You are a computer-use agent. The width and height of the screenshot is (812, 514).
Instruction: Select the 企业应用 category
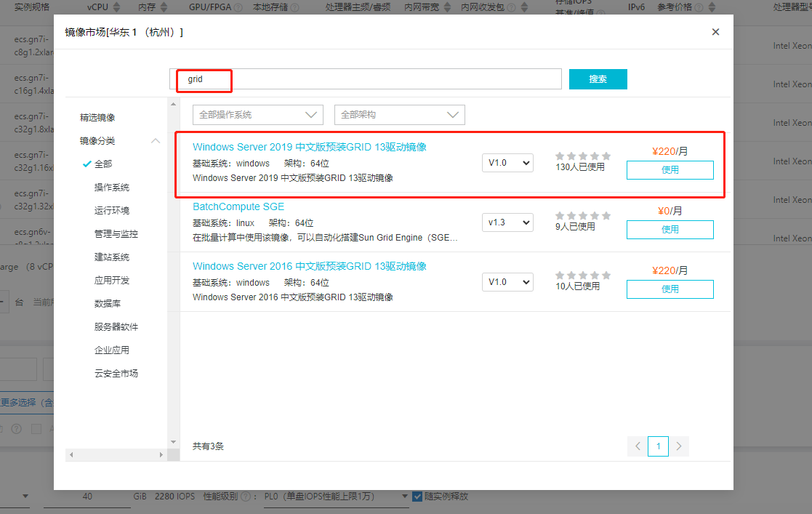click(112, 350)
